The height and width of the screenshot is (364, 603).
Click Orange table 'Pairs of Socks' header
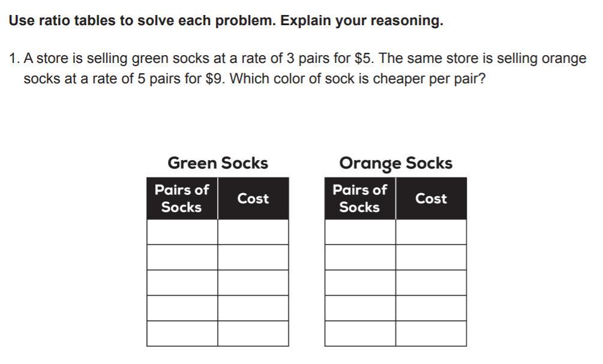[x=361, y=198]
